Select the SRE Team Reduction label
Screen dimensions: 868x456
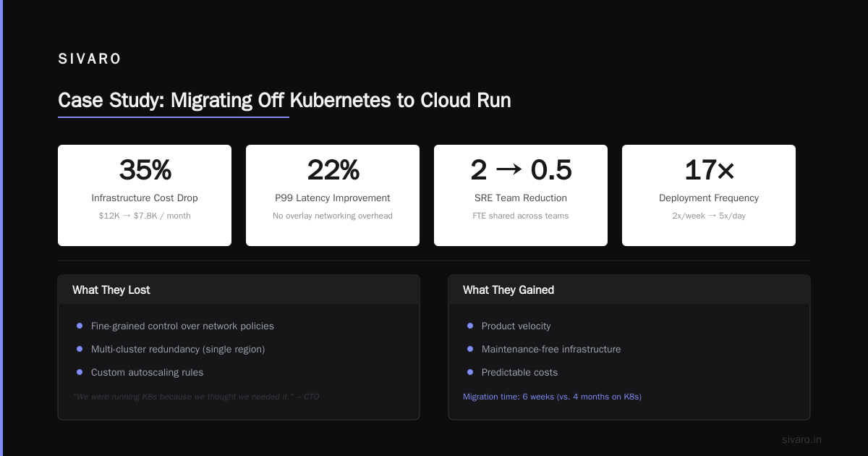(x=521, y=198)
